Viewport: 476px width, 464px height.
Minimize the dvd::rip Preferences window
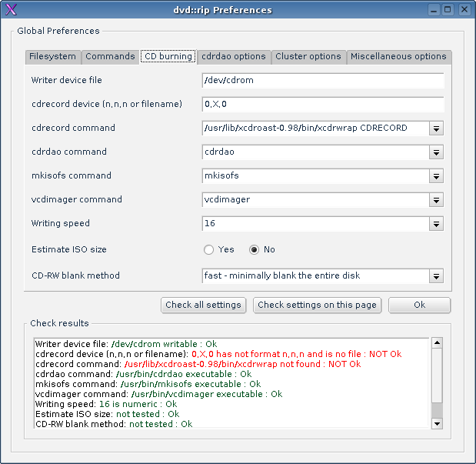434,10
